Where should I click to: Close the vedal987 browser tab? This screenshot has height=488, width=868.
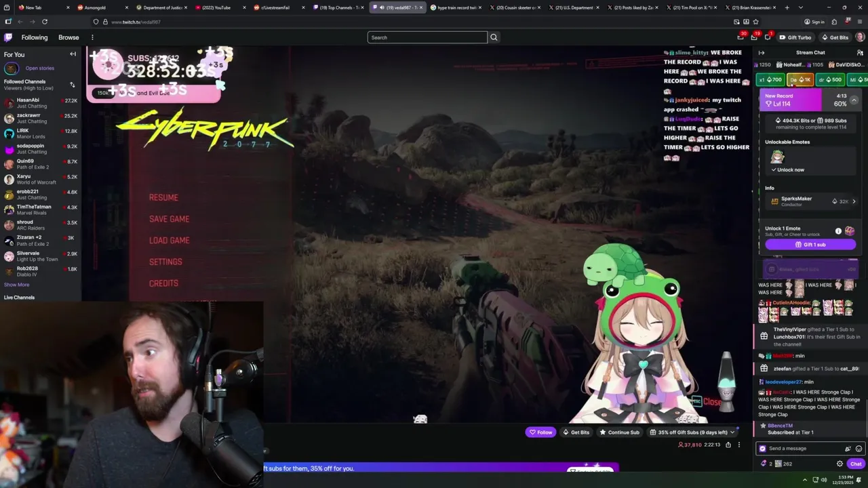[421, 7]
